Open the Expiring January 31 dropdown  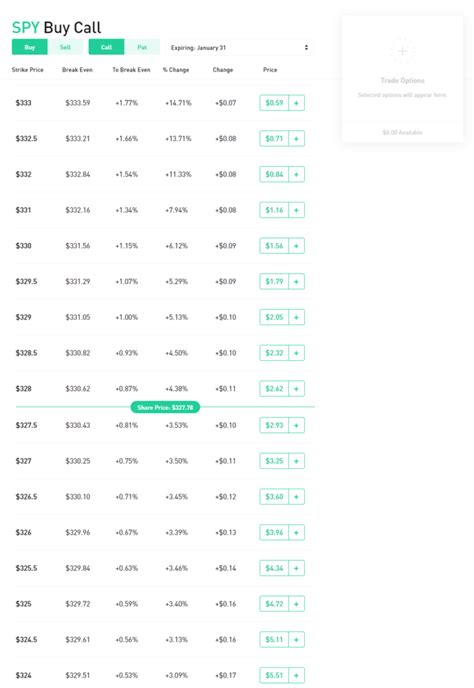tap(240, 47)
